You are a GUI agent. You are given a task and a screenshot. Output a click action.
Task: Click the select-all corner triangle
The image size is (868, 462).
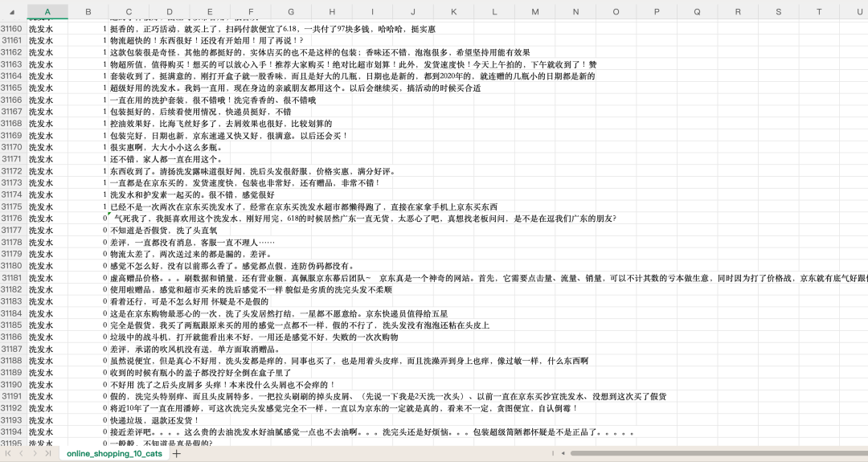[12, 11]
